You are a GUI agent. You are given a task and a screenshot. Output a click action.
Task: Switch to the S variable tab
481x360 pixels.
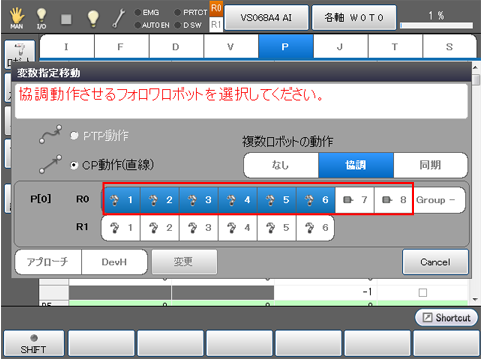pyautogui.click(x=449, y=47)
